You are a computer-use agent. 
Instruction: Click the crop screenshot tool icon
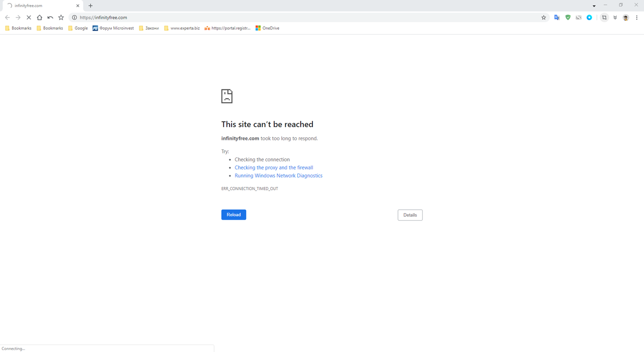604,18
